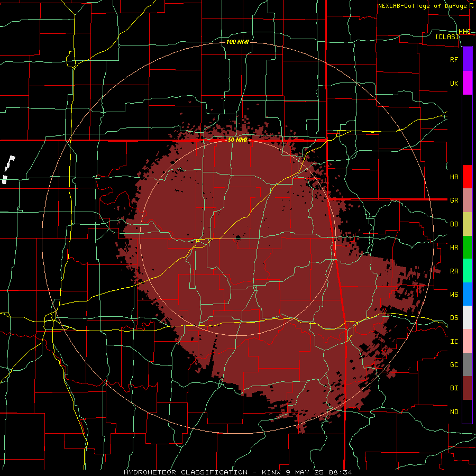Click the [CLAS] legend heading
Screen dimensions: 476x476
point(447,36)
